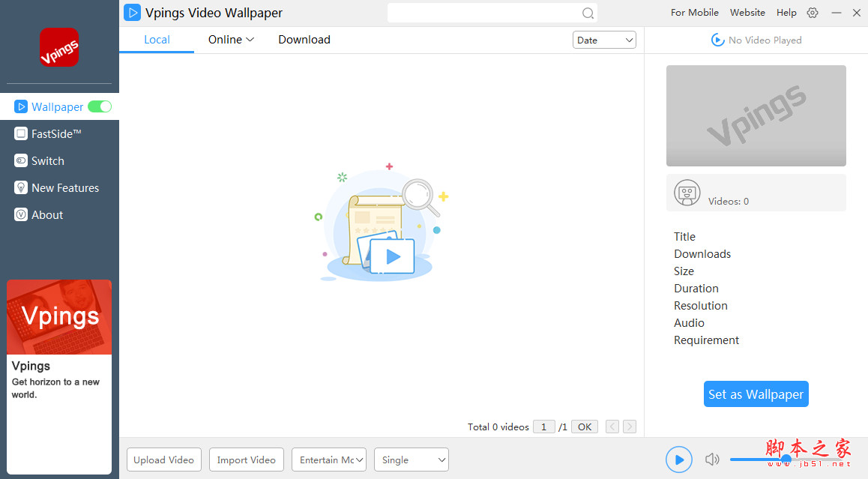Viewport: 868px width, 479px height.
Task: Click the search magnifier icon
Action: (x=588, y=13)
